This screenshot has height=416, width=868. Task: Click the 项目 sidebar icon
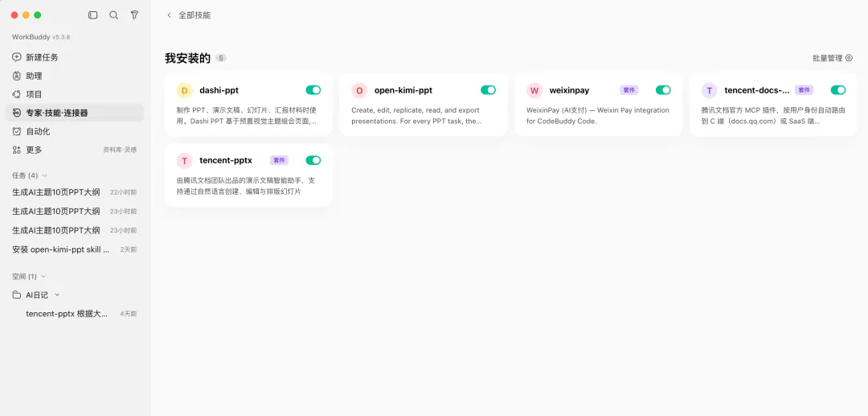[x=17, y=94]
